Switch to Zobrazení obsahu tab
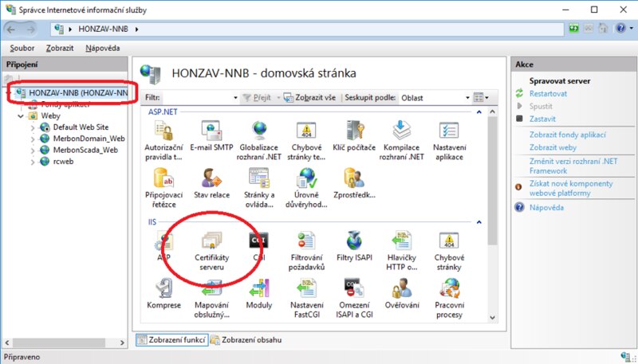638x364 pixels. point(250,340)
